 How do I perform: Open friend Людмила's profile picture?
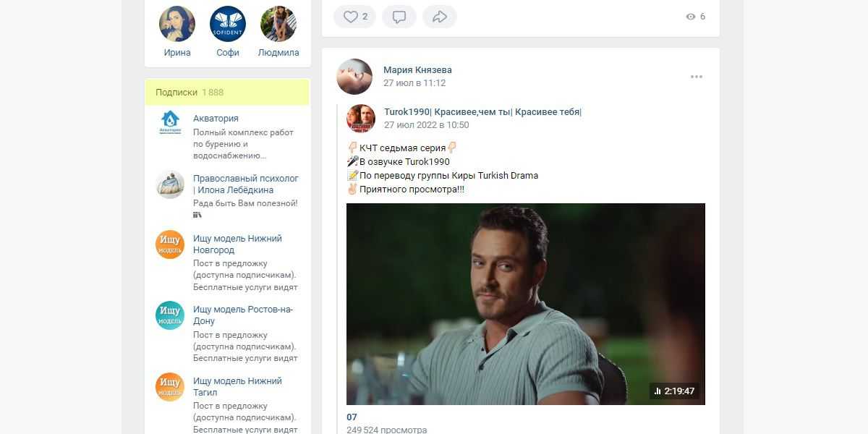[x=278, y=24]
